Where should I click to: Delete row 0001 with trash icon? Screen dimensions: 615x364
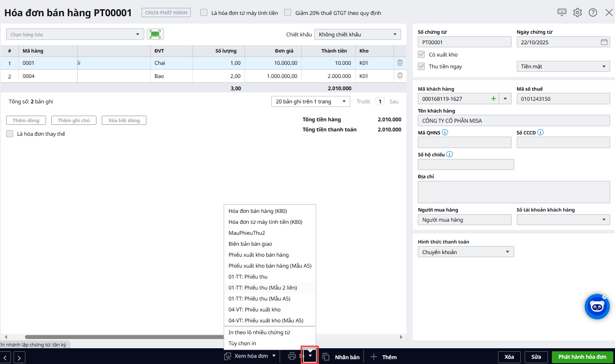(400, 63)
